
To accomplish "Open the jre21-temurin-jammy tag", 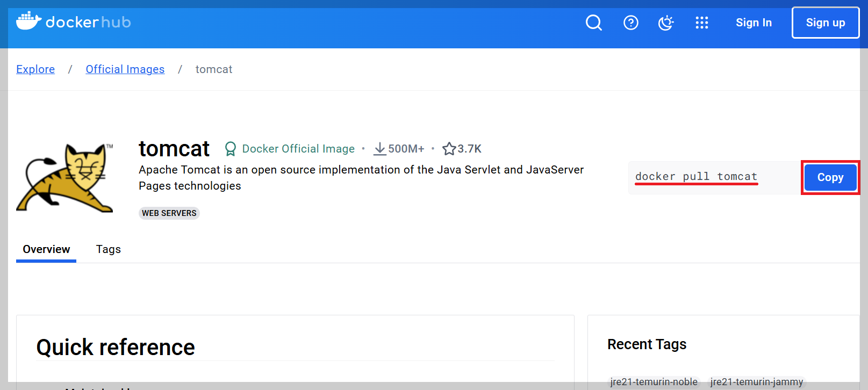I will point(757,382).
